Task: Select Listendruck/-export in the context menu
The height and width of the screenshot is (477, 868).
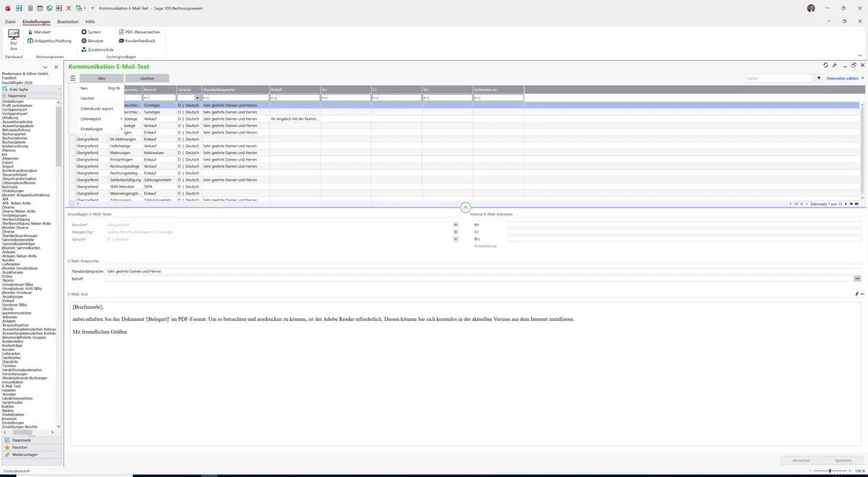Action: click(97, 108)
